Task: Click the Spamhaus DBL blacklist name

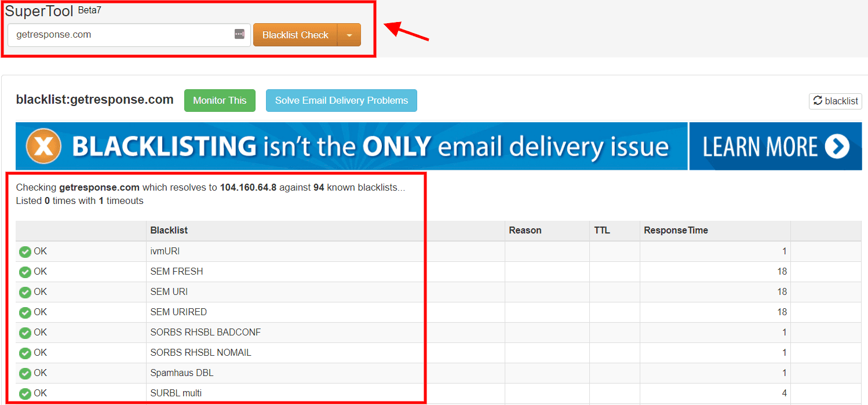Action: (x=182, y=373)
